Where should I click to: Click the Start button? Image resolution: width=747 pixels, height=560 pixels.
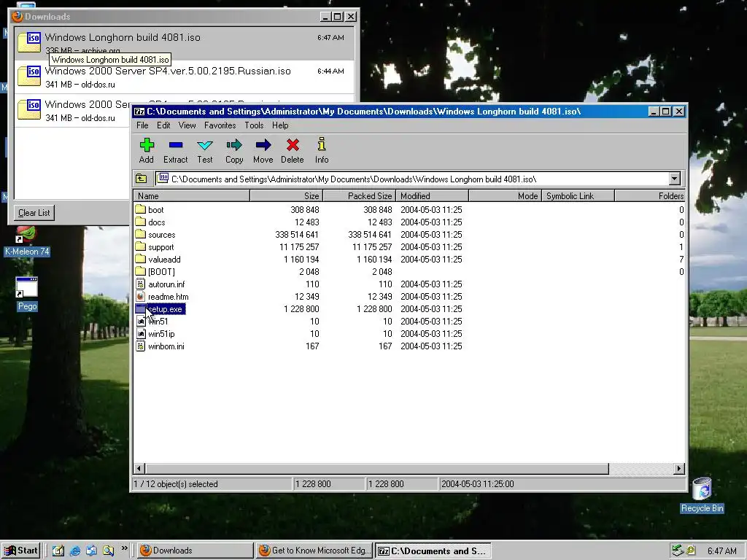coord(21,551)
